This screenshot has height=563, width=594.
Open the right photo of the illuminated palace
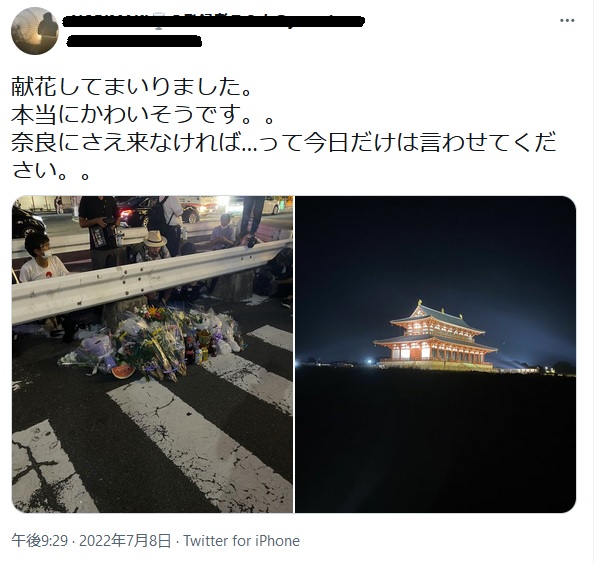435,354
